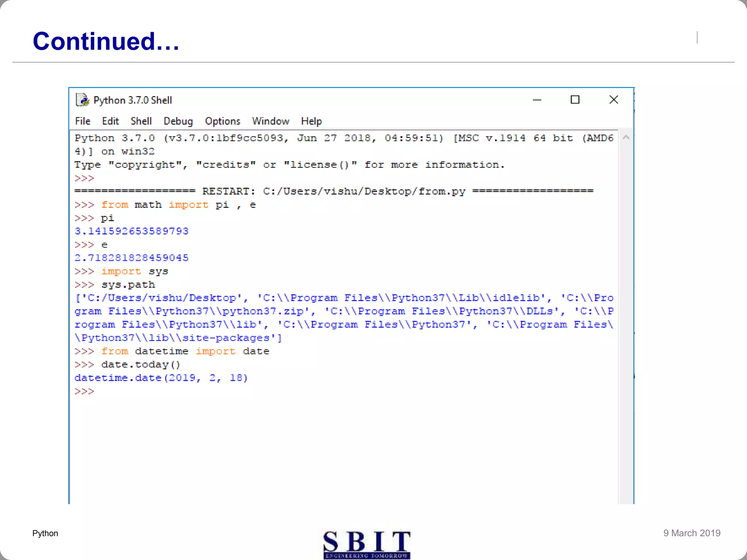This screenshot has height=560, width=747.
Task: Click the RESTART from.py separator line
Action: (x=333, y=191)
